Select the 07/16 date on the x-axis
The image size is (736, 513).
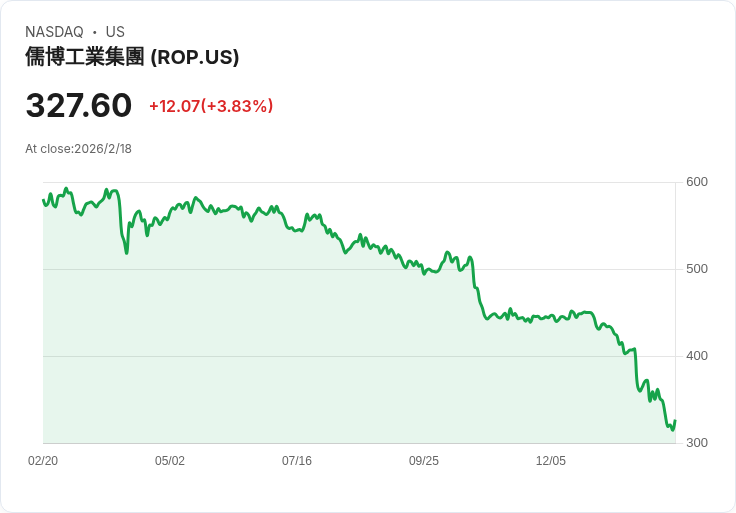click(x=297, y=461)
